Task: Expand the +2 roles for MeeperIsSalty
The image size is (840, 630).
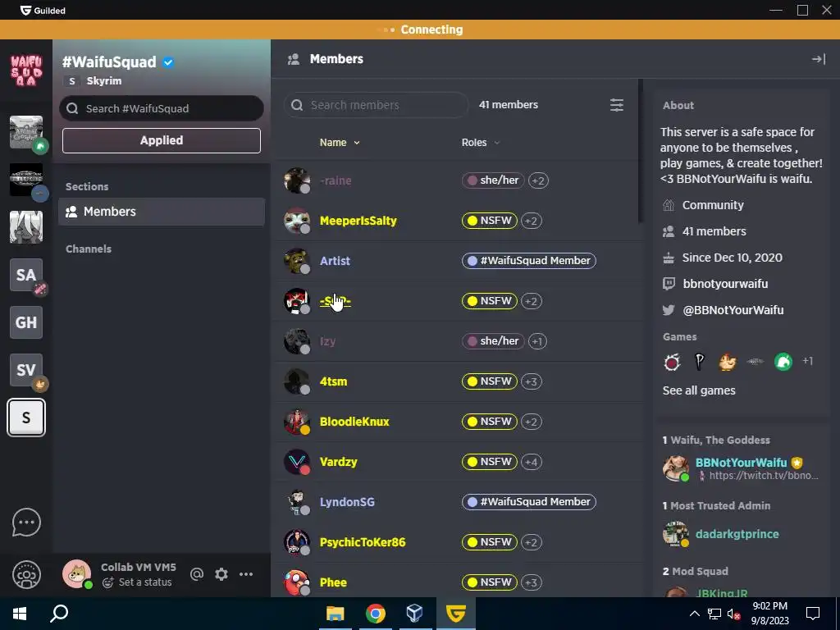Action: [531, 221]
